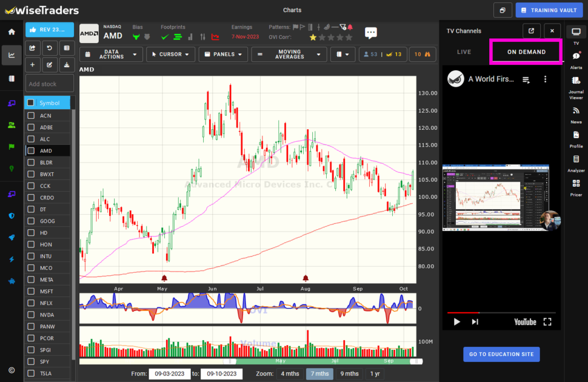
Task: Check the NVDA checkbox in watchlist
Action: (x=31, y=315)
